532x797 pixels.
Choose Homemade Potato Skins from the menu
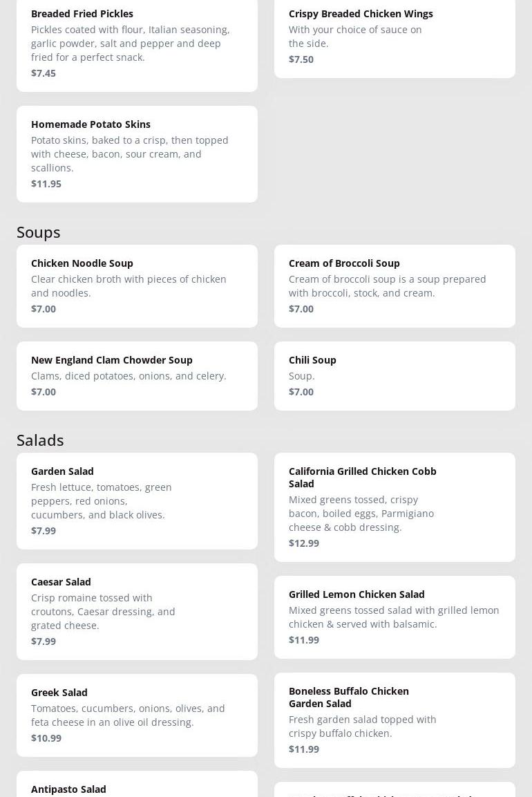tap(137, 153)
